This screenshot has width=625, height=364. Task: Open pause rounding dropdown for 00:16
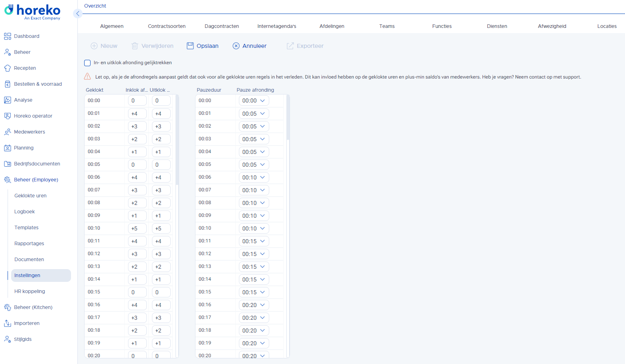254,305
